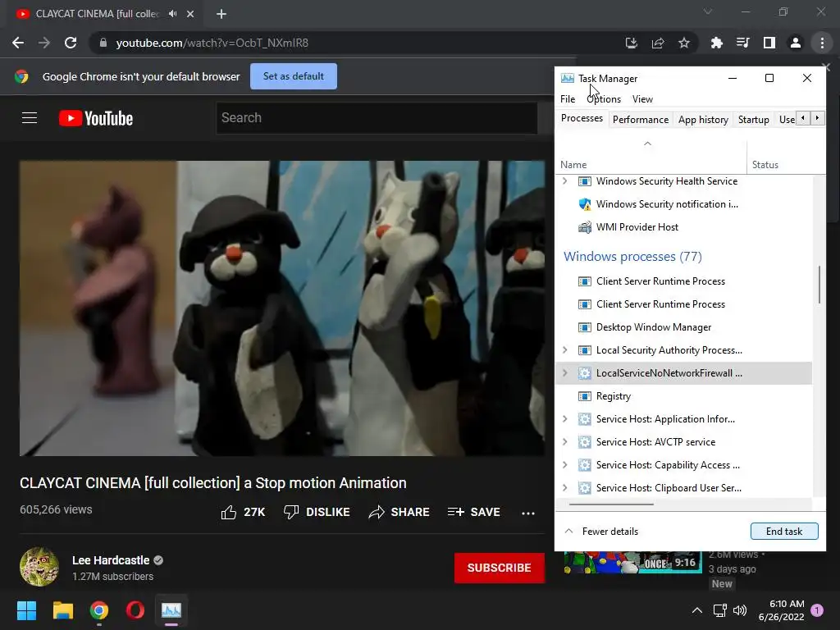This screenshot has height=630, width=840.
Task: Open Task Manager View menu
Action: [642, 99]
